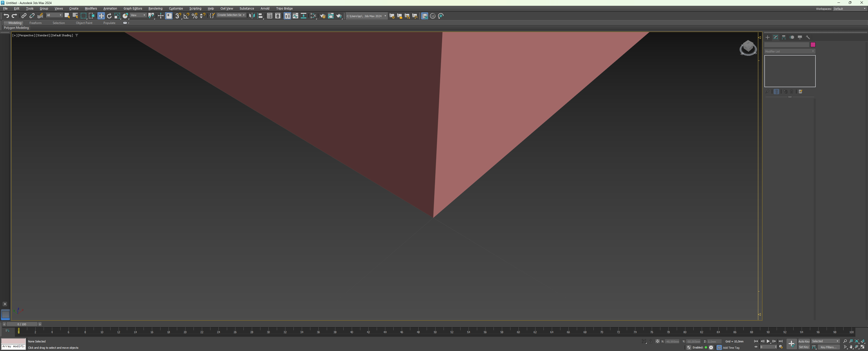Open the Utilities wrench panel
This screenshot has height=351, width=868.
click(808, 37)
